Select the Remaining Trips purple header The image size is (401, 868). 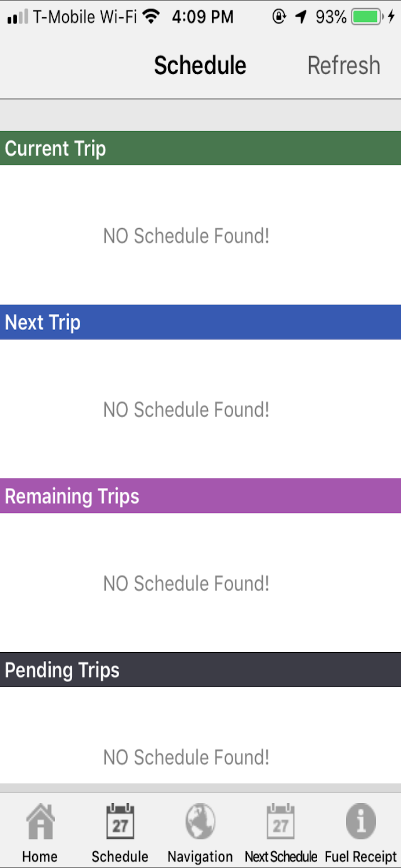pyautogui.click(x=200, y=496)
